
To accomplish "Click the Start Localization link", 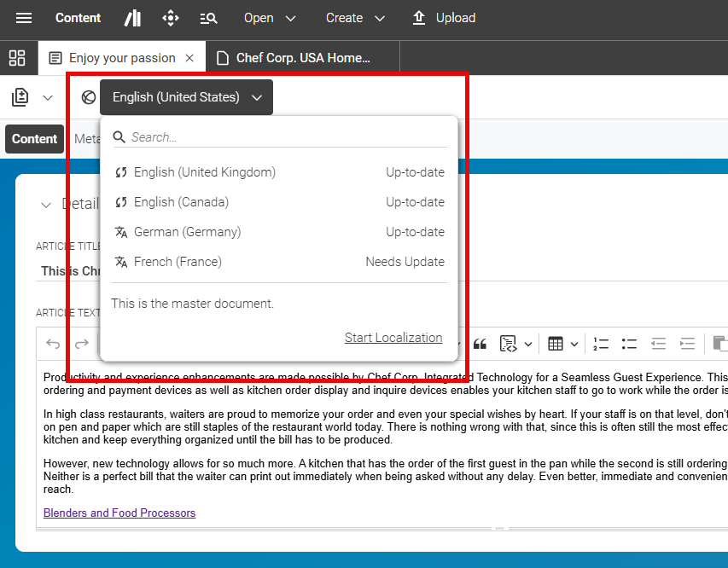I will (x=393, y=337).
